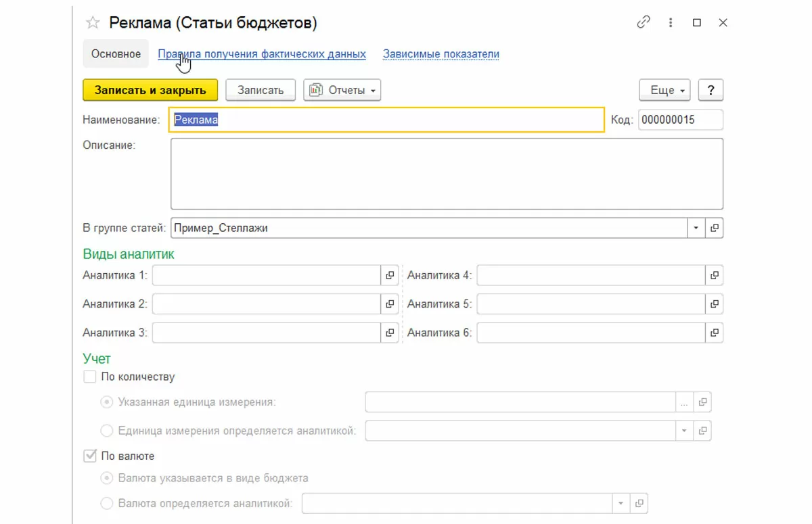This screenshot has height=524, width=812.
Task: Click the open icon beside Аналитика 1 field
Action: 390,275
